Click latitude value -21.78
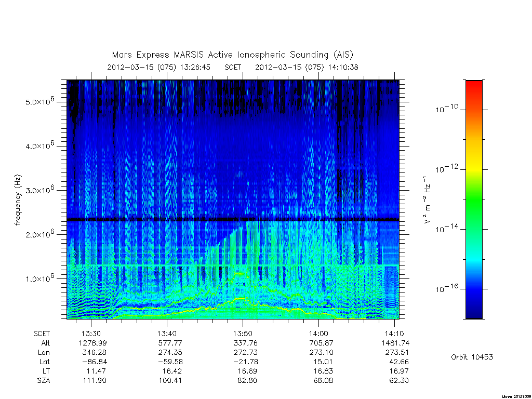 point(246,362)
